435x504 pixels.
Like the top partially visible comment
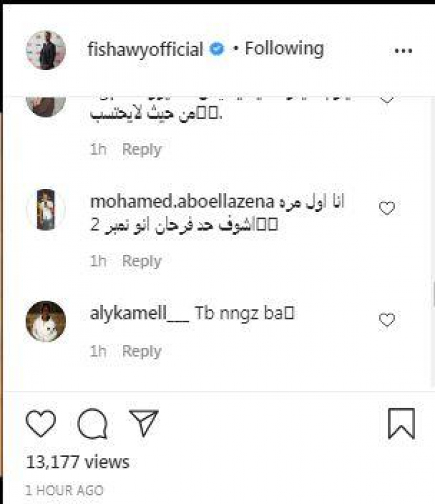pos(387,98)
